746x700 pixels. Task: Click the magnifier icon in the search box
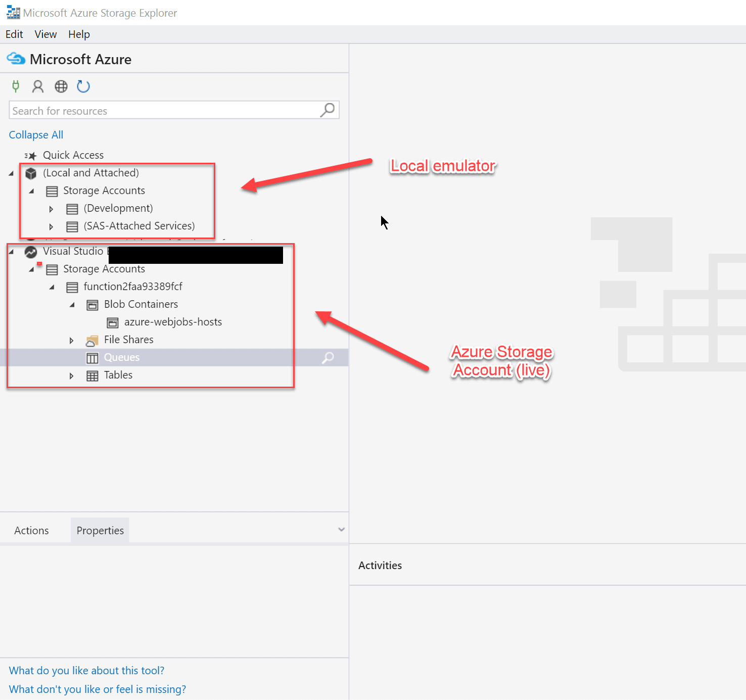[328, 110]
